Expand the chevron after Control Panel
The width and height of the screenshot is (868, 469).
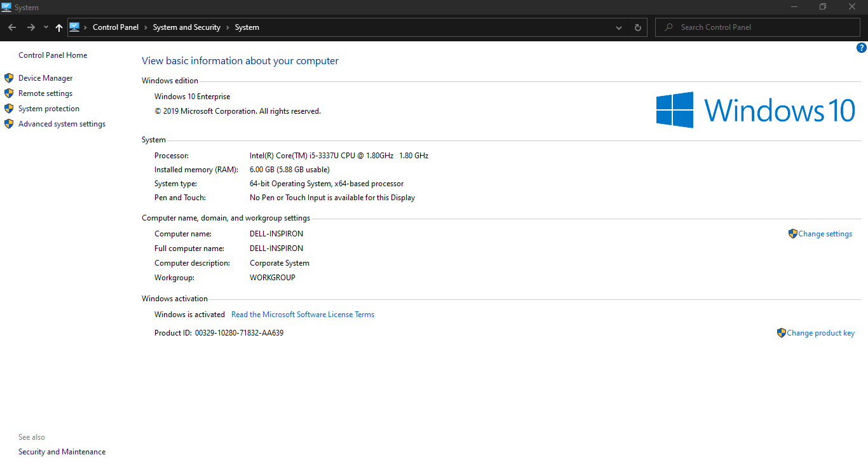pyautogui.click(x=146, y=27)
